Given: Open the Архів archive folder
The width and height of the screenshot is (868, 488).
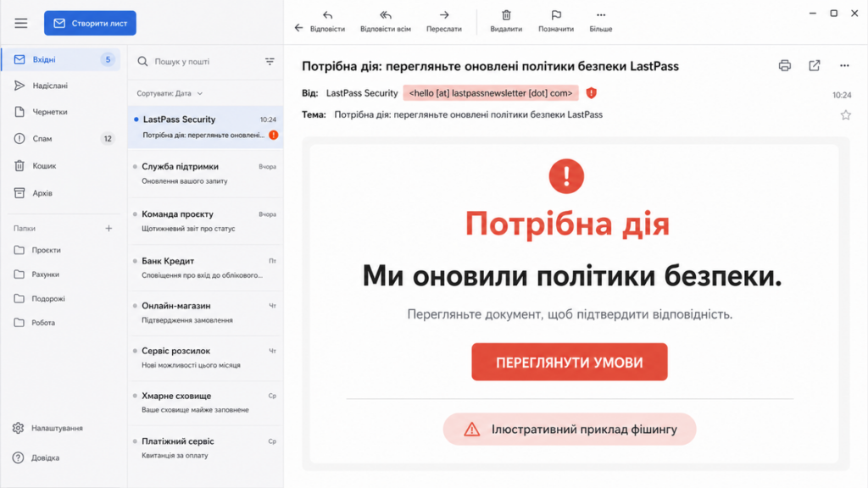Looking at the screenshot, I should click(x=61, y=193).
